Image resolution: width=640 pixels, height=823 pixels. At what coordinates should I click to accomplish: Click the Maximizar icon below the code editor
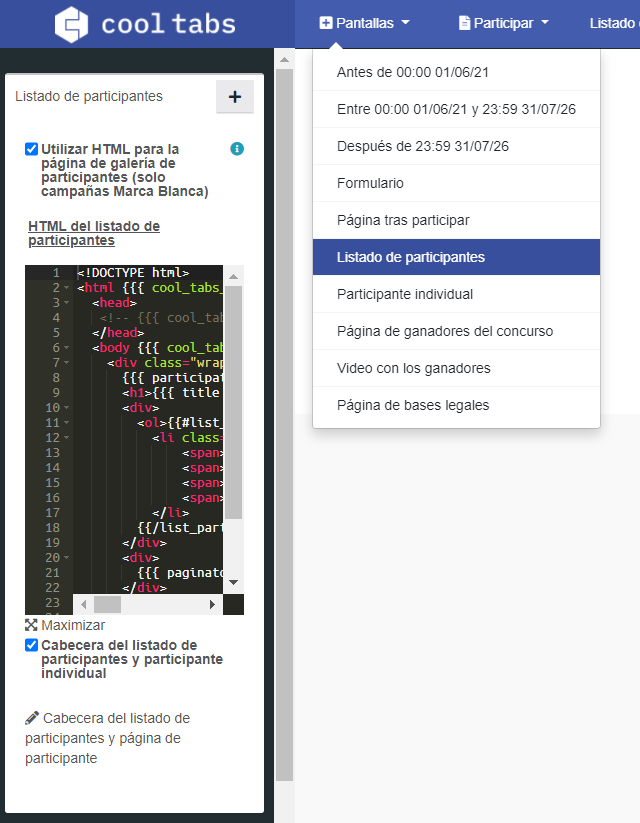31,625
